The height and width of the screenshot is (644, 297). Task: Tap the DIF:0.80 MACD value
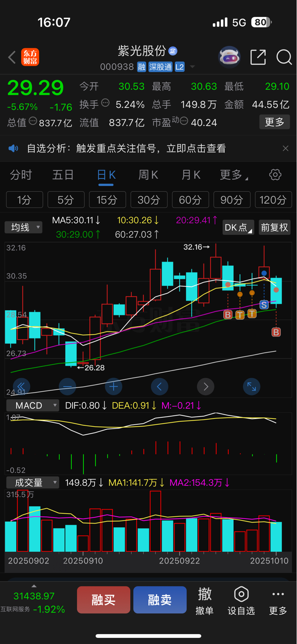coord(86,405)
